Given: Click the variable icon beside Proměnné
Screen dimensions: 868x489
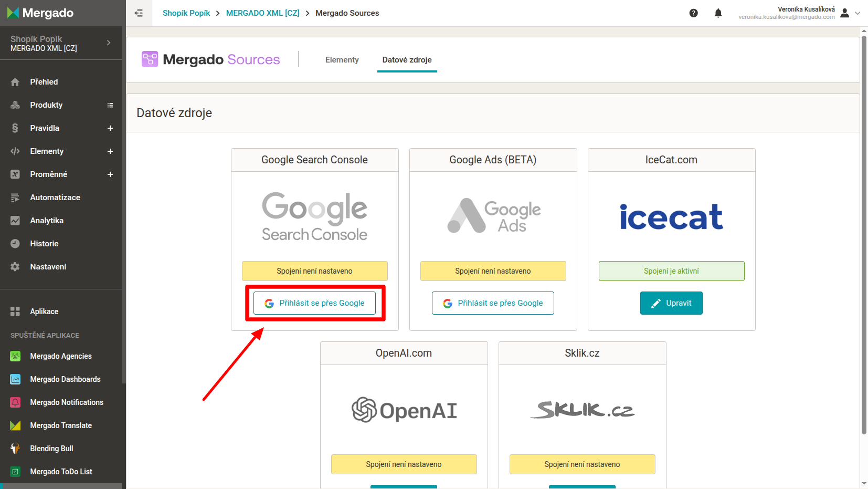Looking at the screenshot, I should click(15, 174).
